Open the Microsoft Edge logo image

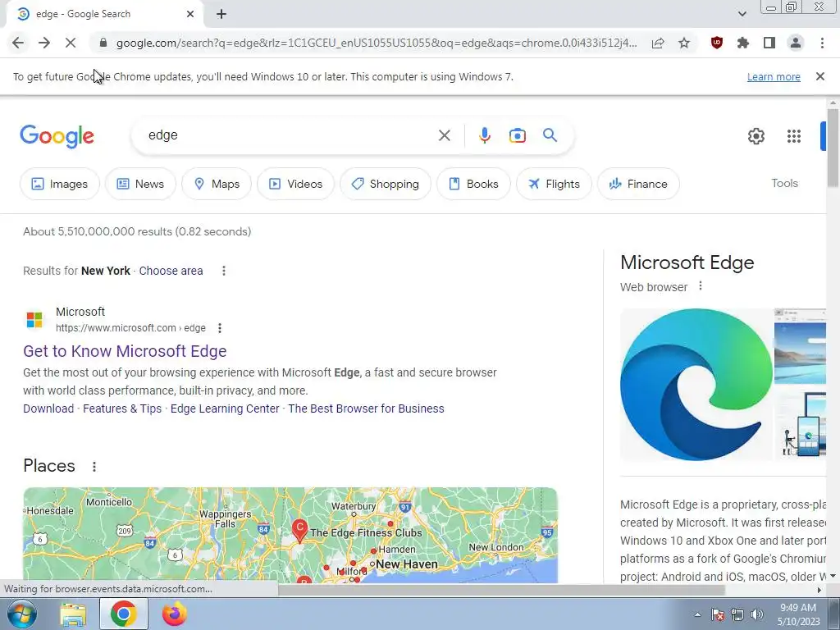click(x=696, y=384)
